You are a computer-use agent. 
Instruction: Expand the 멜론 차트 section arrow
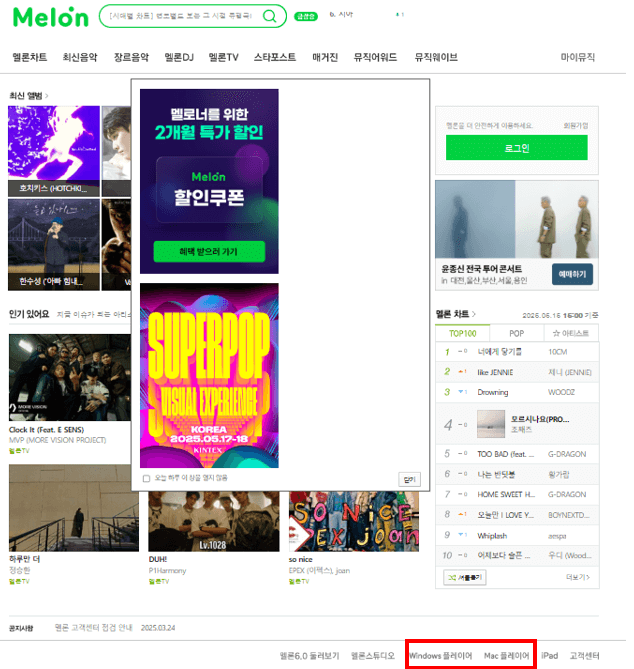474,314
